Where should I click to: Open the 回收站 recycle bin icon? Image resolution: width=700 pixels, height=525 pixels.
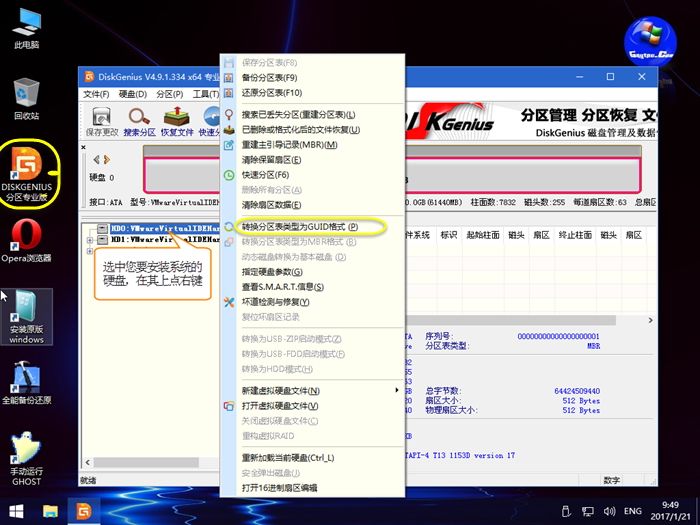[26, 98]
